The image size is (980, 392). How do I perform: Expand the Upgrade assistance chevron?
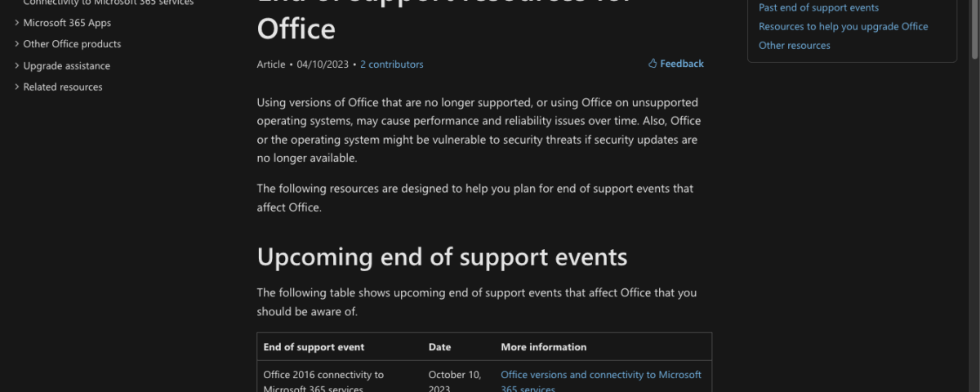coord(17,65)
